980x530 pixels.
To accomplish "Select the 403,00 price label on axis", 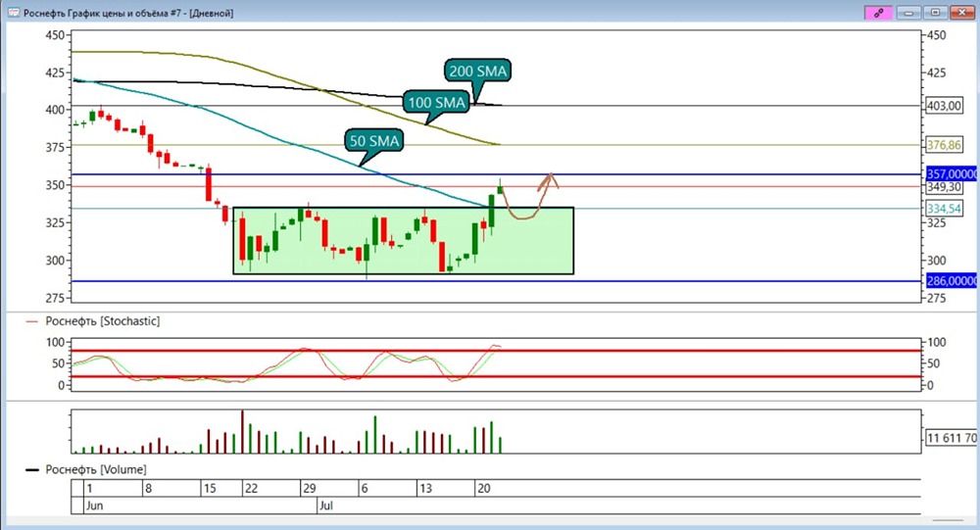I will point(944,106).
